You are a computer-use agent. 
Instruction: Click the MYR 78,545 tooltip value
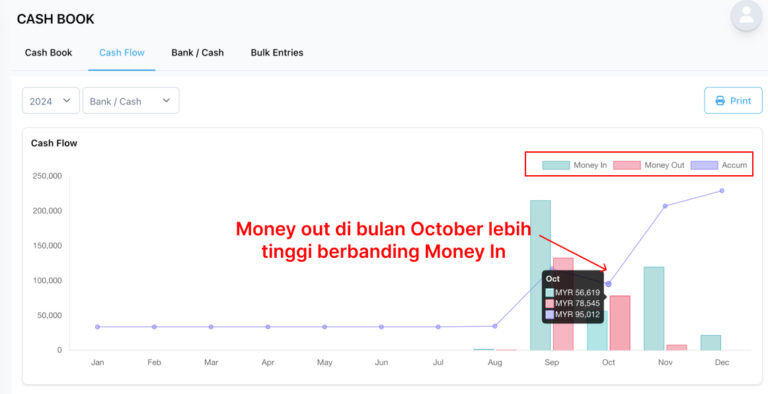pos(577,303)
